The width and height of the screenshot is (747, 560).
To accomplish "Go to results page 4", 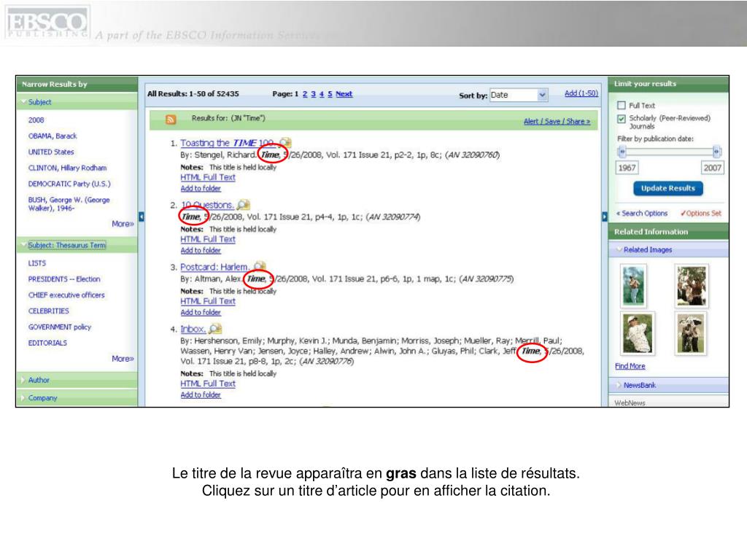I will [322, 94].
